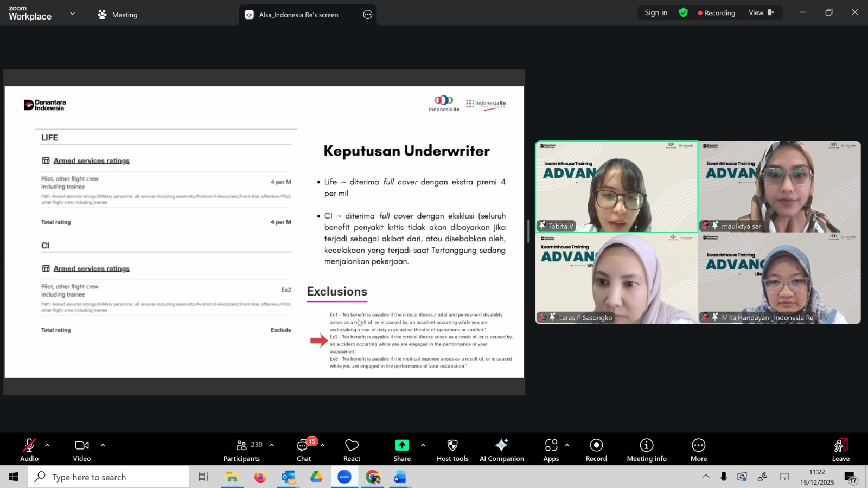868x488 pixels.
Task: Open the Participants list
Action: 242,450
